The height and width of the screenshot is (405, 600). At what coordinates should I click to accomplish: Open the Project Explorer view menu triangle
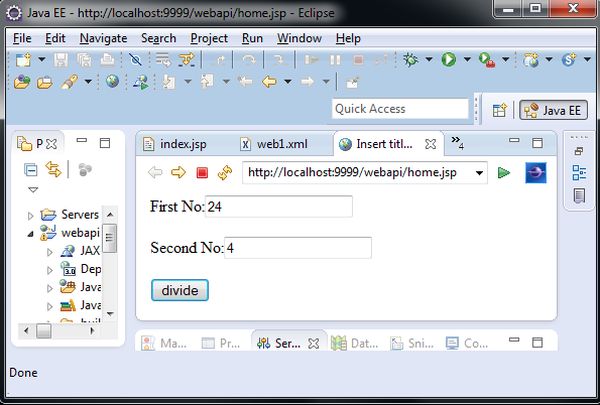(33, 189)
